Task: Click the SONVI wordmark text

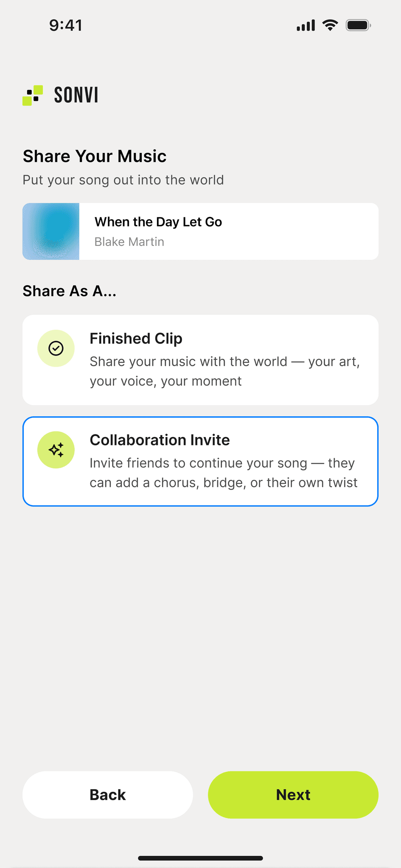Action: tap(76, 95)
